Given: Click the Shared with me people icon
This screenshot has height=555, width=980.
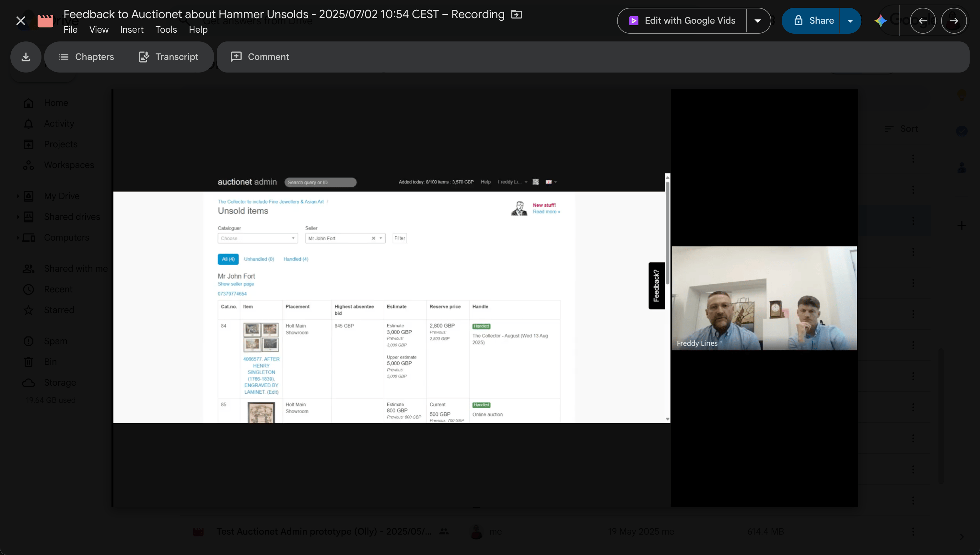Looking at the screenshot, I should [29, 269].
